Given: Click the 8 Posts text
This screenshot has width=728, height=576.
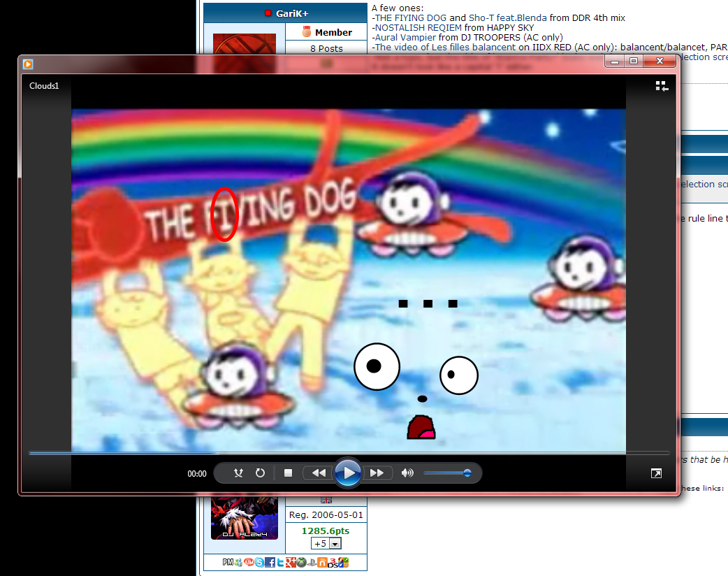Looking at the screenshot, I should [326, 48].
